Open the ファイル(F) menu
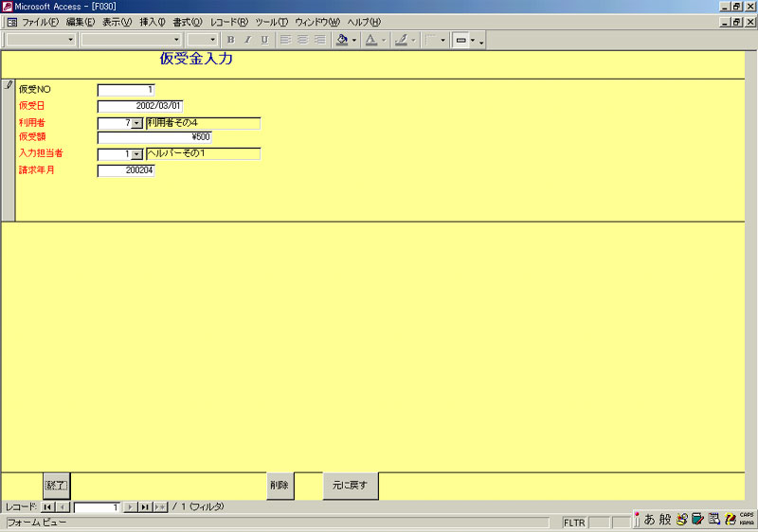The image size is (758, 532). coord(39,22)
